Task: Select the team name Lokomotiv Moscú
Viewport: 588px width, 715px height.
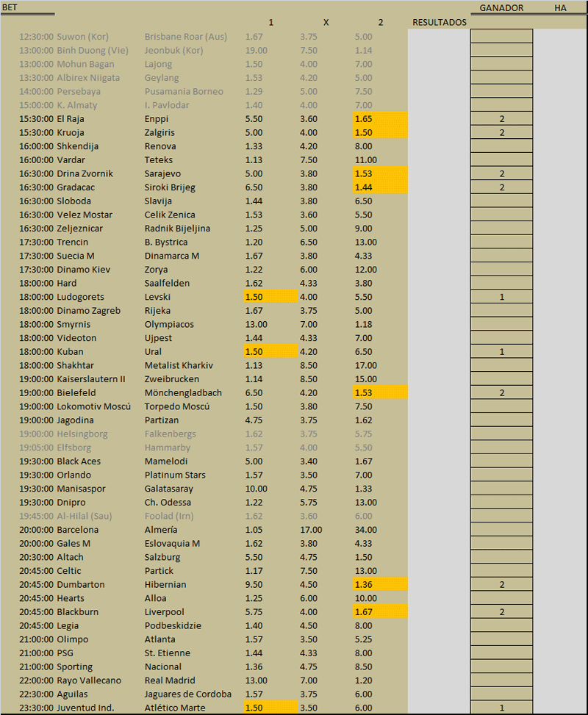Action: (93, 406)
